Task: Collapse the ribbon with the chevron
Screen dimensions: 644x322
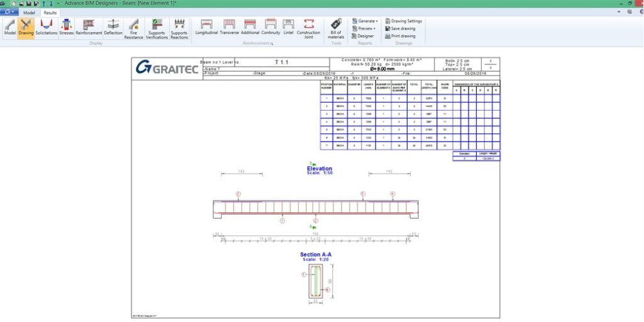Action: (x=619, y=12)
